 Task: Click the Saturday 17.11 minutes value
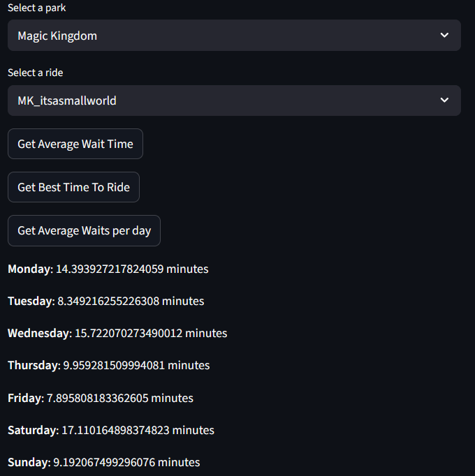[x=138, y=430]
